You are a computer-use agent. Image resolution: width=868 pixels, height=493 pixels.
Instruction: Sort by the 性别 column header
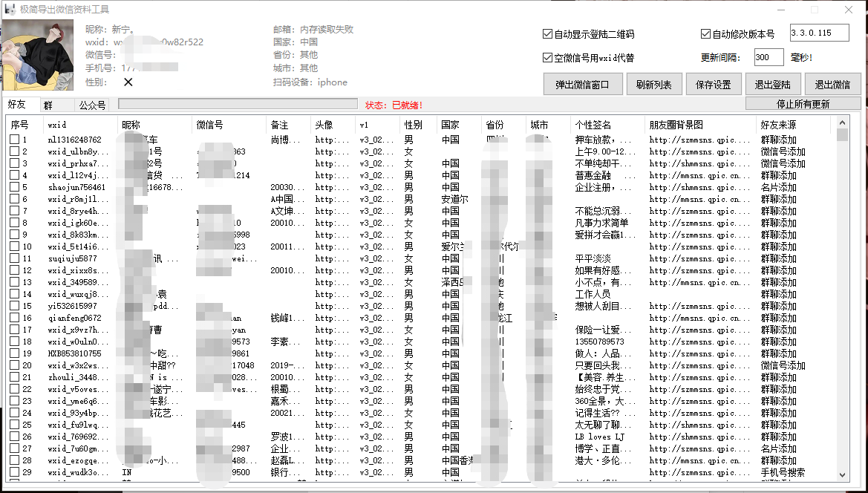(419, 125)
